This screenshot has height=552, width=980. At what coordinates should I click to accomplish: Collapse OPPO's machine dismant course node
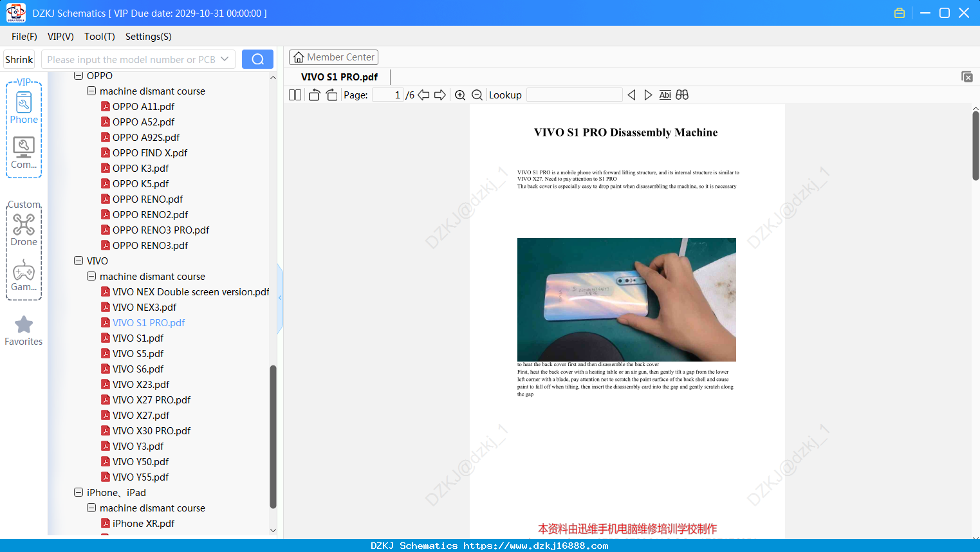(91, 91)
